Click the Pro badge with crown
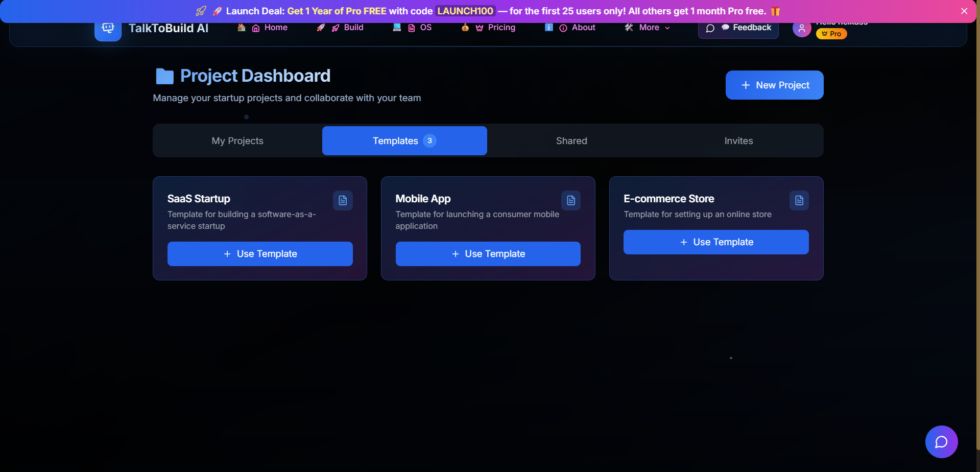The width and height of the screenshot is (980, 472). pos(831,34)
